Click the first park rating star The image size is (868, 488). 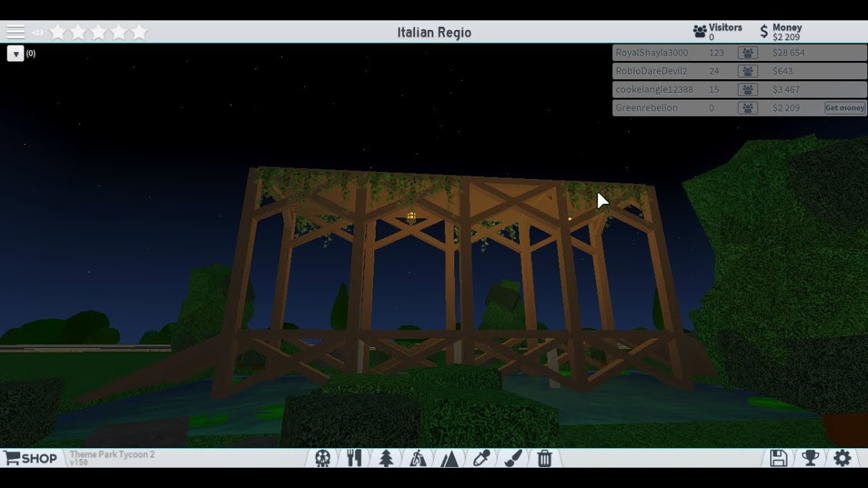tap(58, 32)
